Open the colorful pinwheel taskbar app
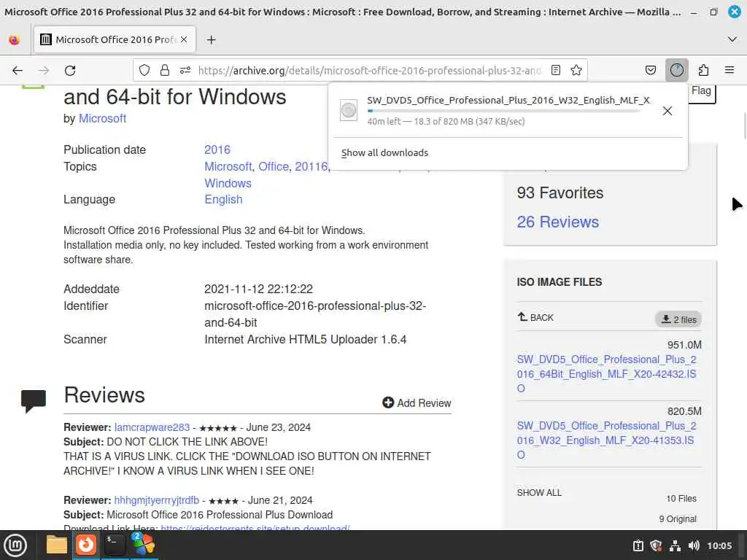Viewport: 747px width, 560px height. pos(144,545)
